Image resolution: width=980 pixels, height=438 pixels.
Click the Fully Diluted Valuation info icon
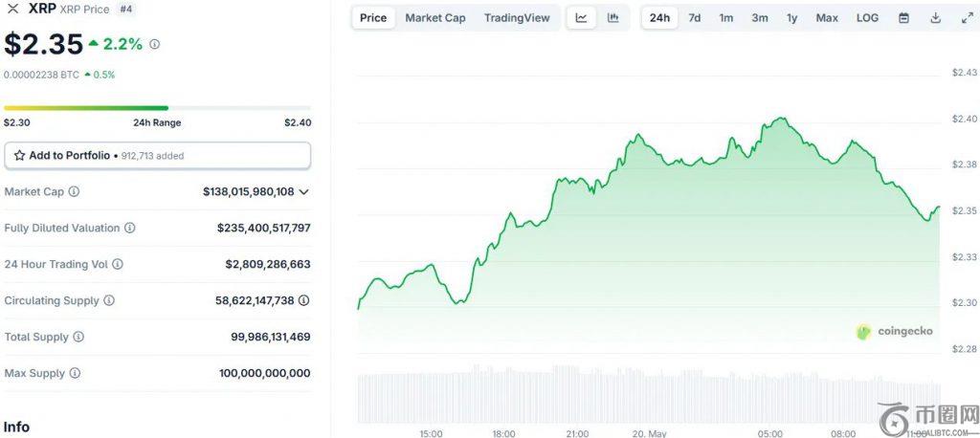click(x=129, y=229)
